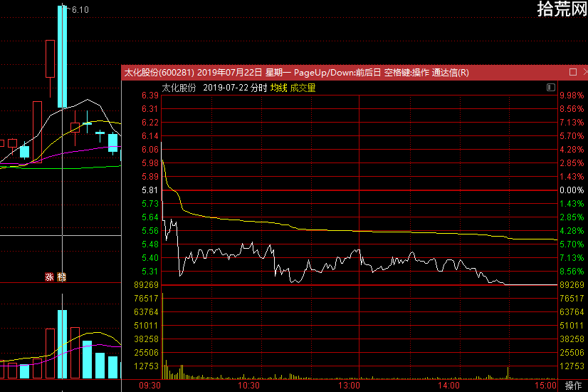The image size is (588, 392).
Task: Click the 13:00 time axis label
Action: (349, 386)
